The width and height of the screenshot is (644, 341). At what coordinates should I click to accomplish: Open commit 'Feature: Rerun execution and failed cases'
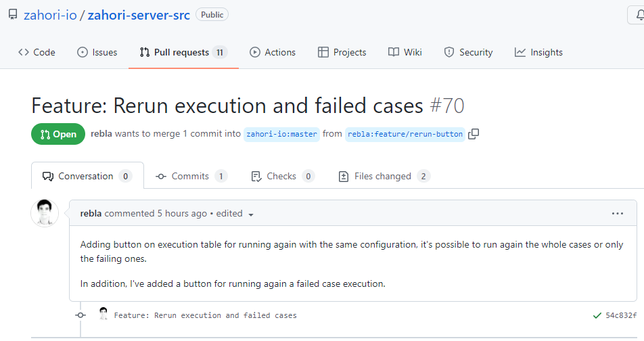point(206,315)
